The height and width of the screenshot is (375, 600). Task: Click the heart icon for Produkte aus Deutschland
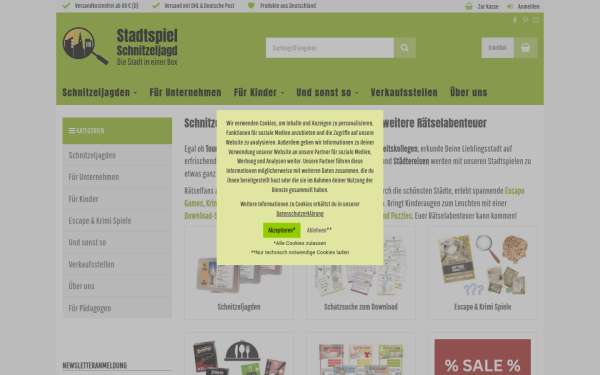click(x=251, y=6)
